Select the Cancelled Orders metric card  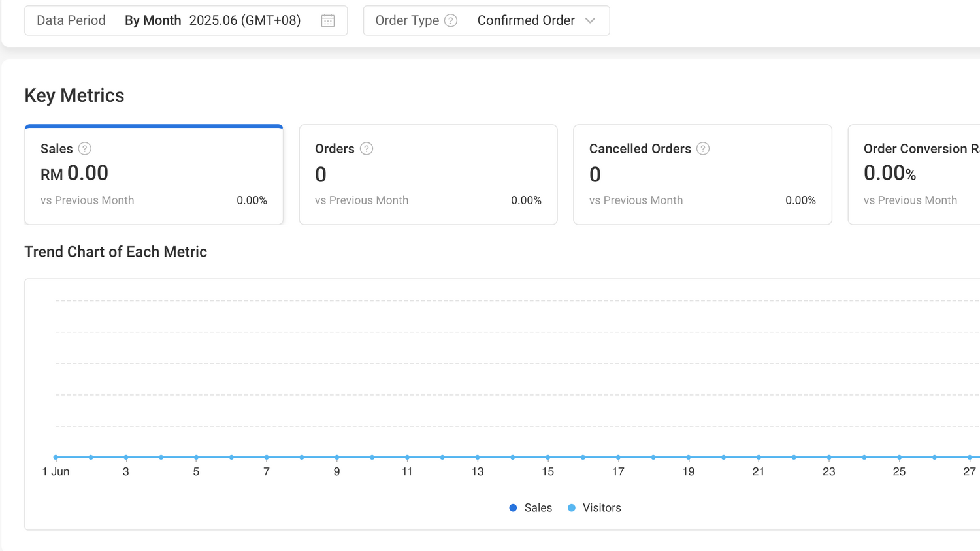point(702,175)
